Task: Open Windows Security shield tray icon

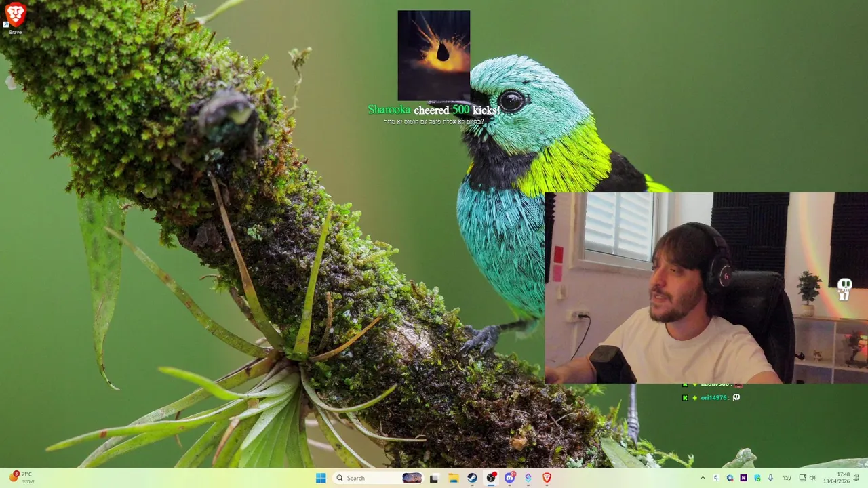Action: [757, 478]
